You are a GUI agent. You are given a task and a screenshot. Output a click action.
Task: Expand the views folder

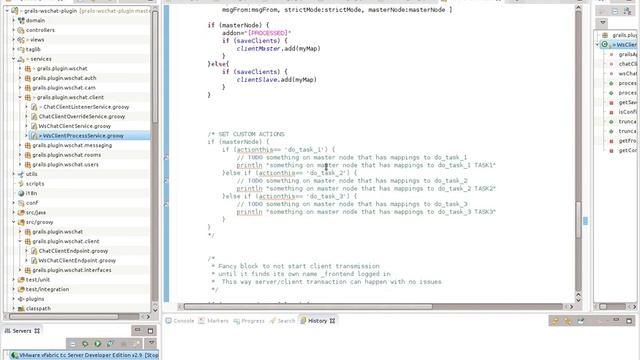[x=13, y=40]
